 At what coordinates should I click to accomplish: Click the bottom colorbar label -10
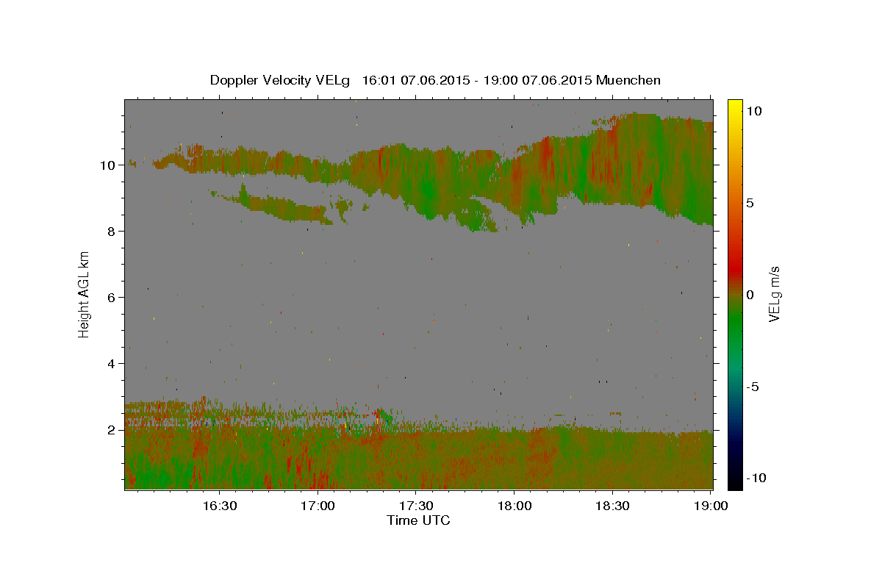(756, 478)
